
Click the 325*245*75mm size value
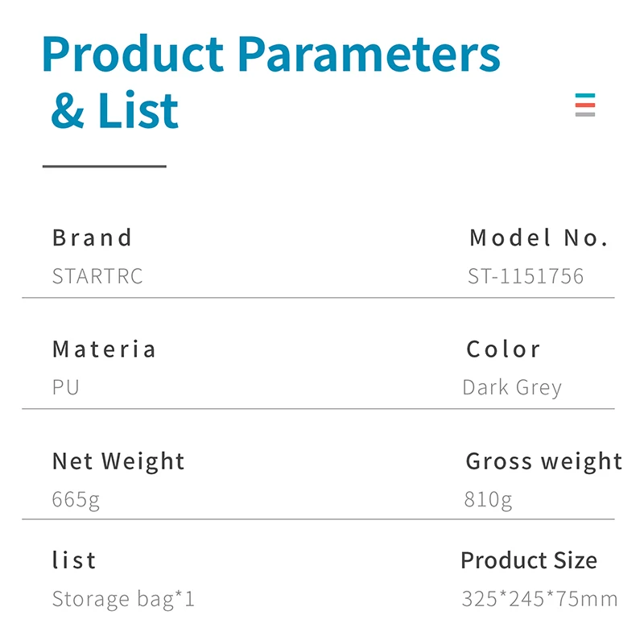pos(539,599)
